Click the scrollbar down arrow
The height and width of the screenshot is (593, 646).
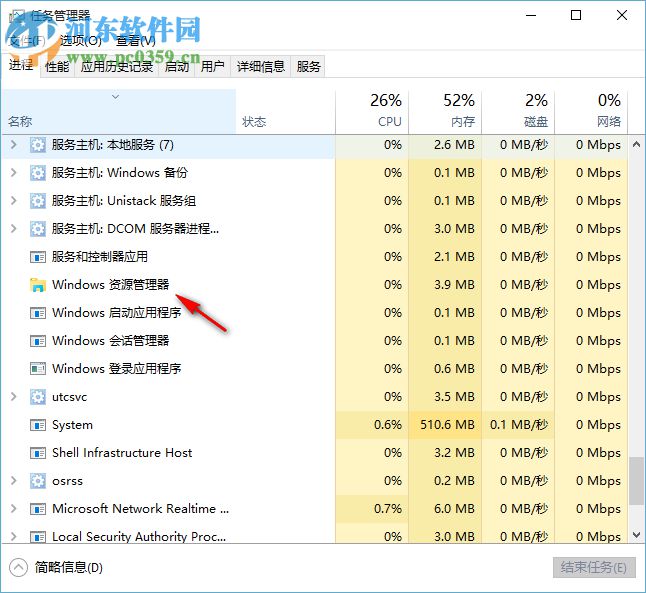637,535
